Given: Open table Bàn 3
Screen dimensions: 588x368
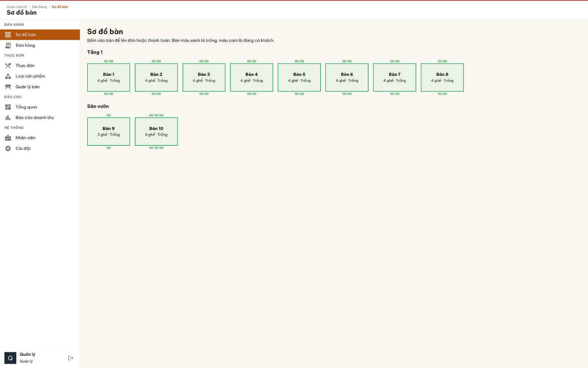Looking at the screenshot, I should (204, 77).
